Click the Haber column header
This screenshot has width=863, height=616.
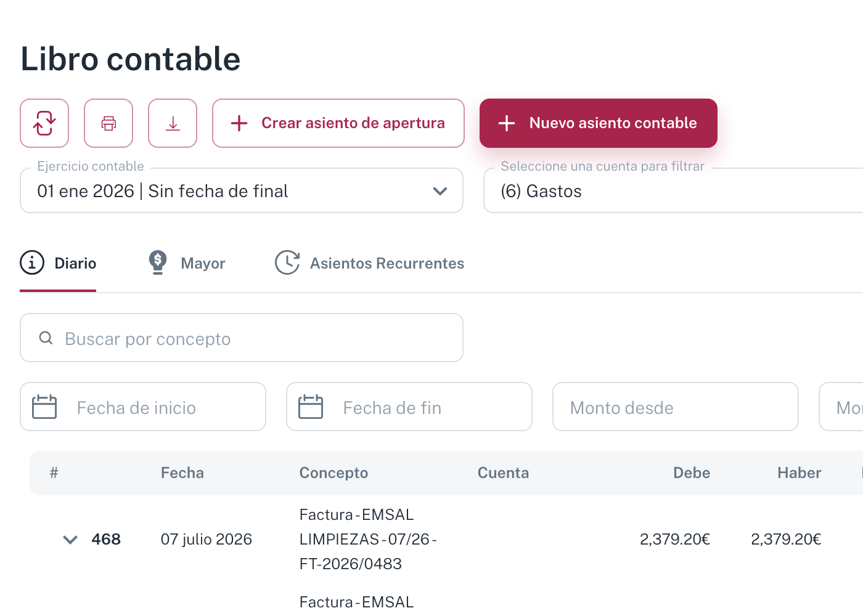tap(800, 473)
